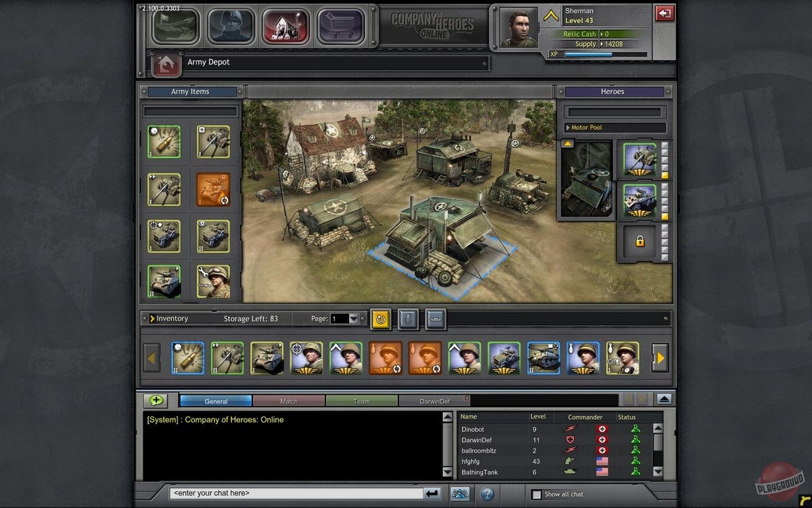Toggle the wings badge inventory filter
The image size is (812, 508).
point(434,318)
